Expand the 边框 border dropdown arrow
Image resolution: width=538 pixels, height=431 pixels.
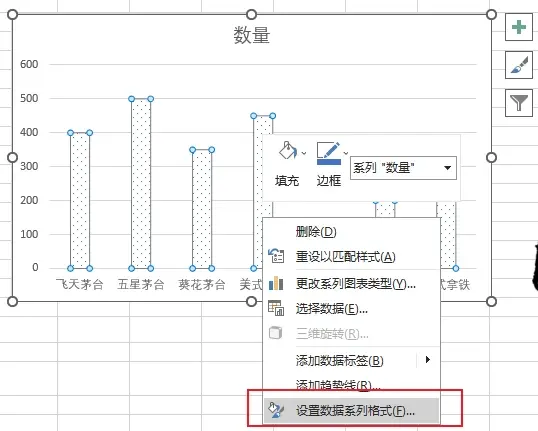tap(346, 153)
